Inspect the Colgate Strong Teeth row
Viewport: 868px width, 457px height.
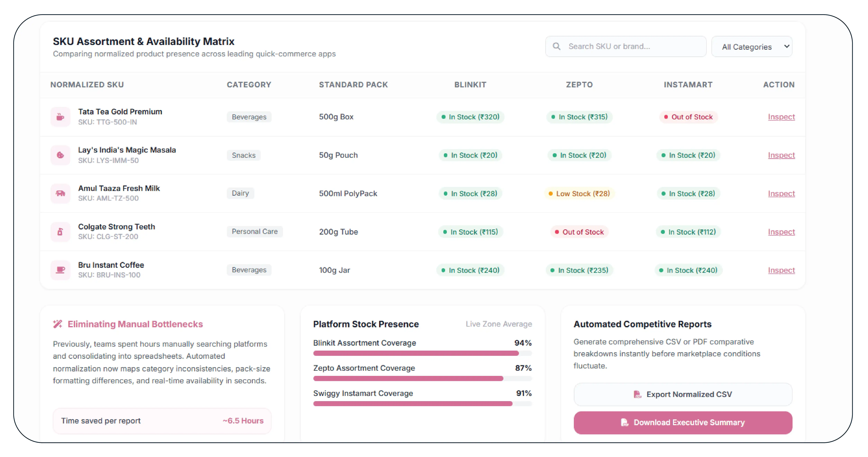[781, 232]
